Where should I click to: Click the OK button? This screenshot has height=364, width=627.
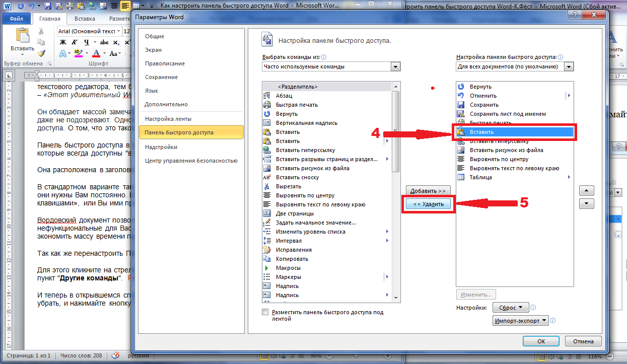(541, 341)
